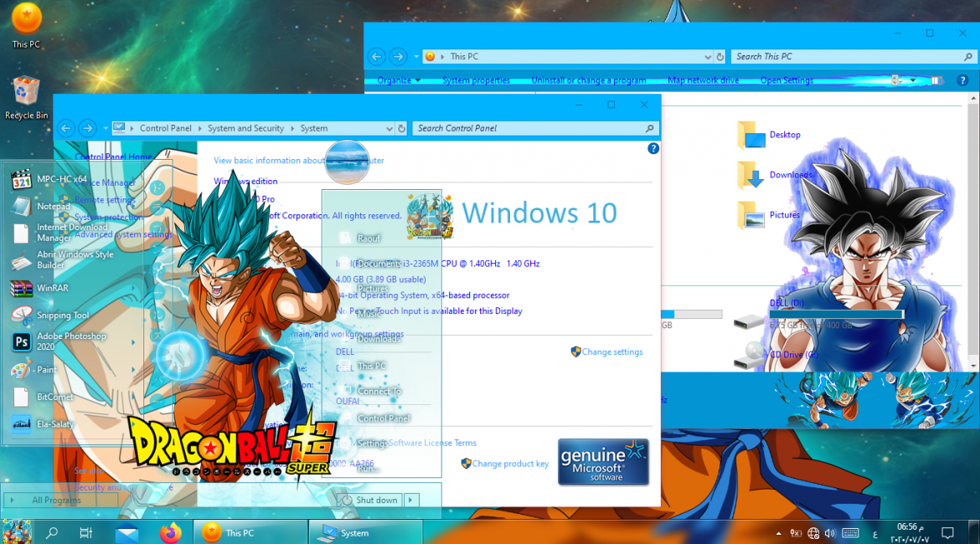Open Ela-Salaty from the Start menu

pyautogui.click(x=41, y=424)
